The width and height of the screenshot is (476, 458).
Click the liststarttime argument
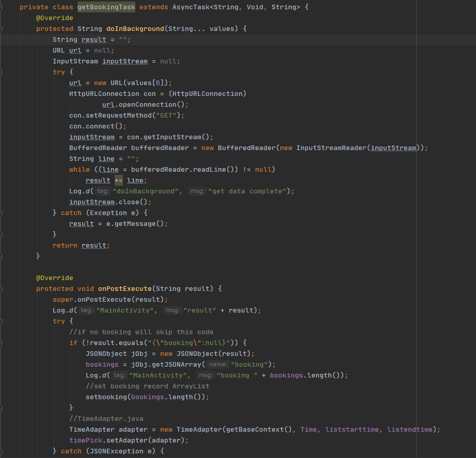pos(352,430)
